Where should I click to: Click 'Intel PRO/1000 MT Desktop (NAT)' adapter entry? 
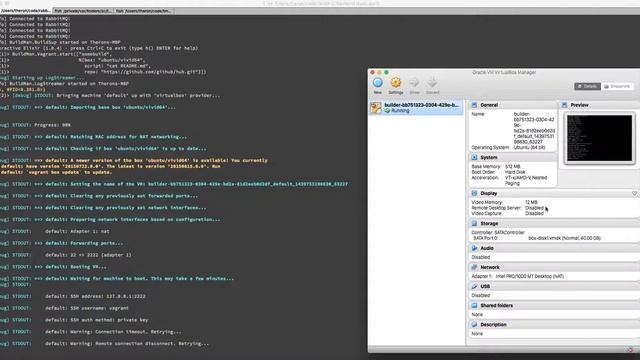pos(530,276)
